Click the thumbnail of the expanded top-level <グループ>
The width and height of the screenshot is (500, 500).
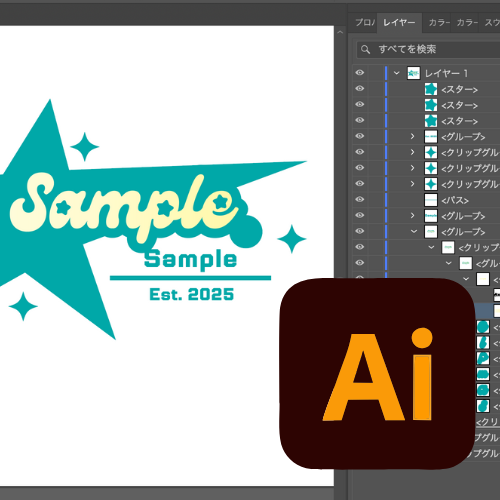(x=431, y=231)
